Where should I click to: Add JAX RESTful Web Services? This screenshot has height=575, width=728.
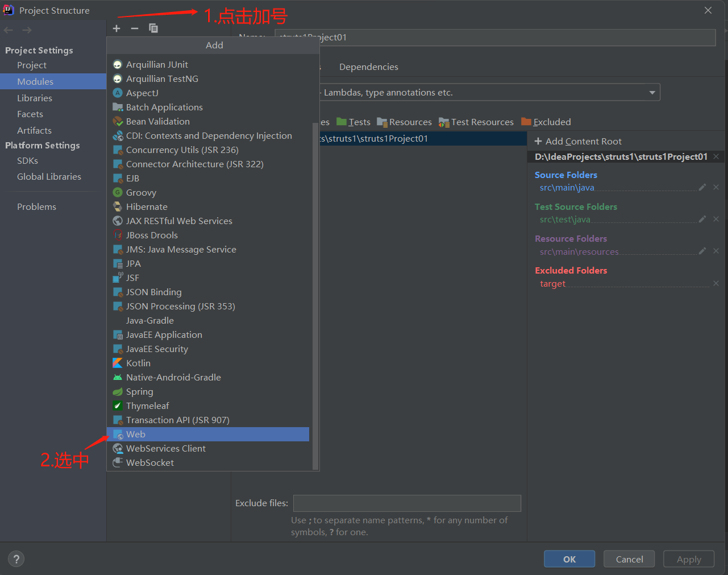click(x=208, y=221)
